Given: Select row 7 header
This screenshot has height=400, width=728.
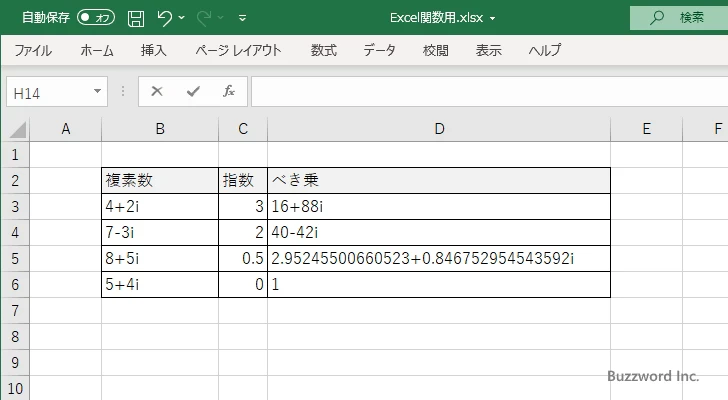Looking at the screenshot, I should click(x=15, y=310).
